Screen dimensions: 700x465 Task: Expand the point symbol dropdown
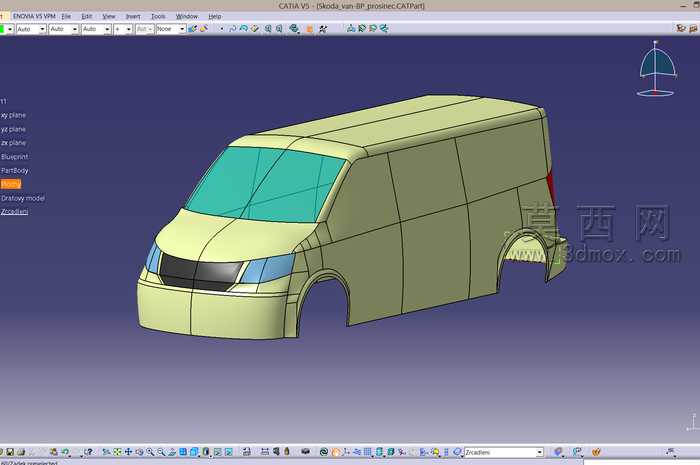coord(129,29)
